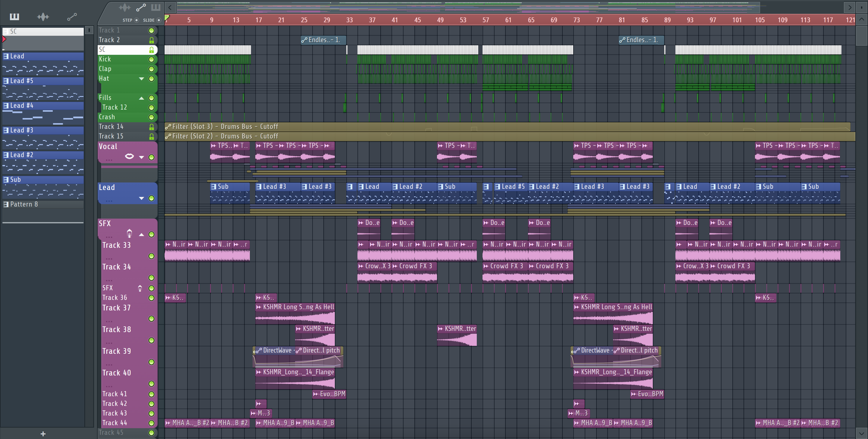Toggle the Lead track group arrow

(x=142, y=198)
